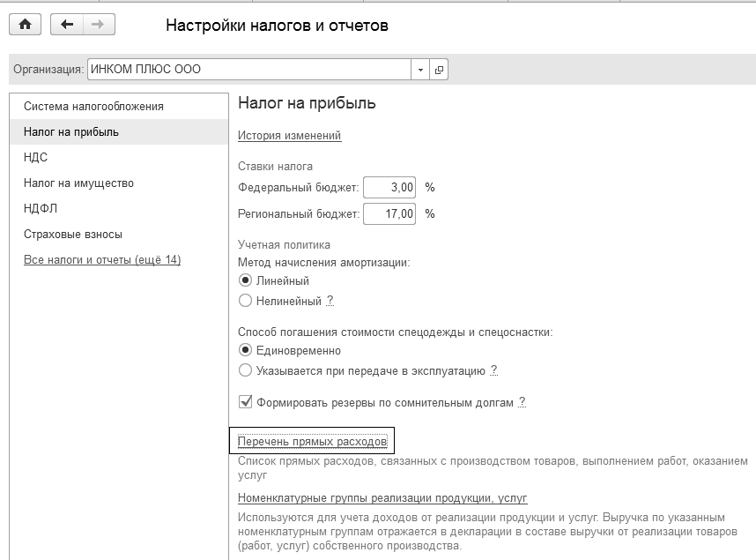Expand the Организация dropdown list
Screen dimensions: 756x560
pyautogui.click(x=420, y=70)
